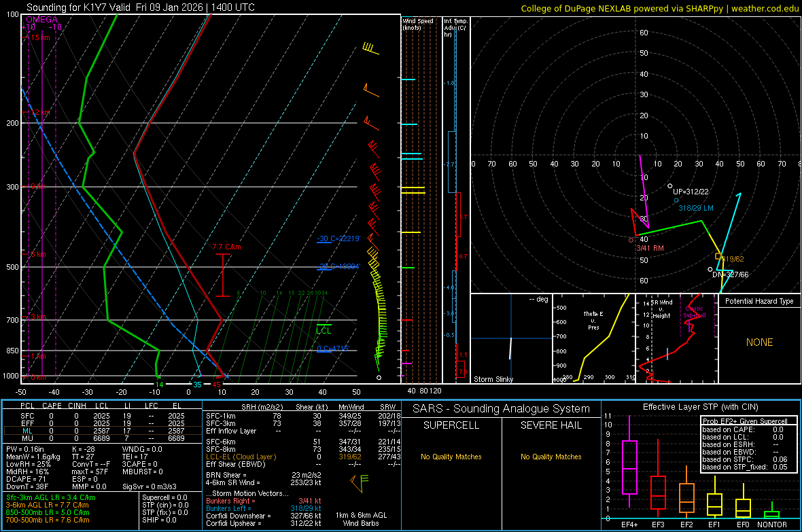Click 'Supercell = 0.0' composite value

click(164, 497)
